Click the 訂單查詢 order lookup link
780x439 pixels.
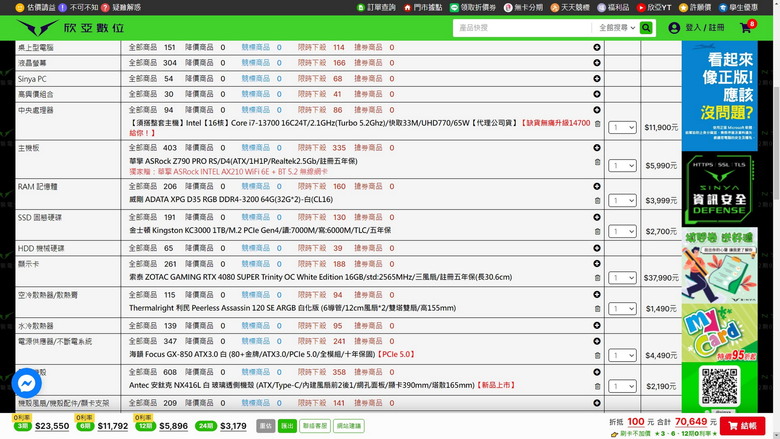pyautogui.click(x=376, y=7)
